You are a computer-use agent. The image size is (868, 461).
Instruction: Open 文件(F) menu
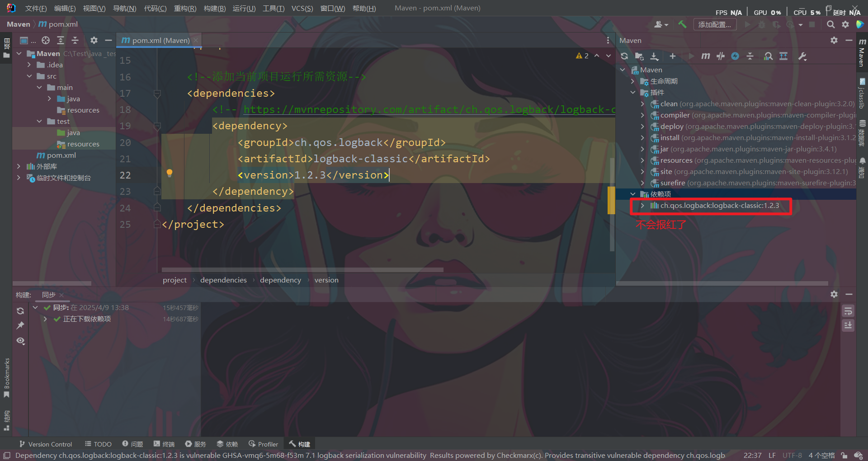tap(36, 9)
